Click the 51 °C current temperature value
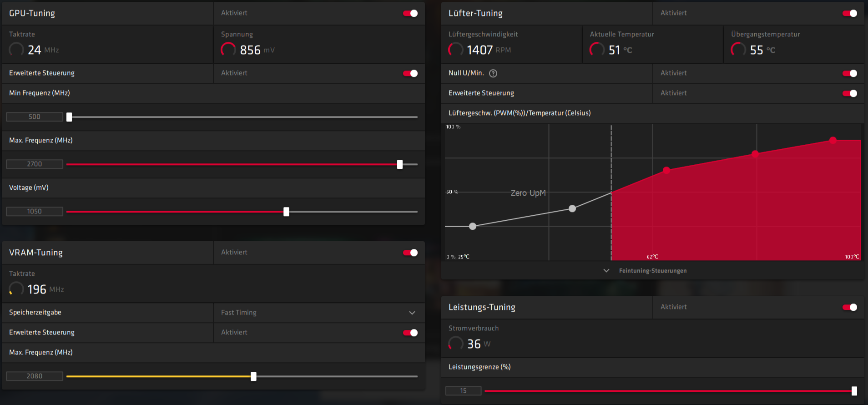Image resolution: width=868 pixels, height=405 pixels. (621, 50)
